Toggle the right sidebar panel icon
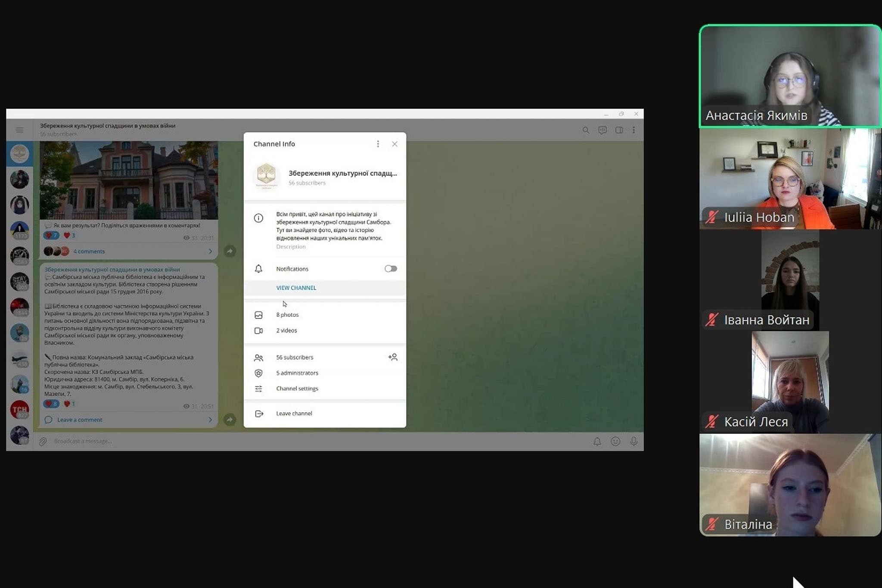The height and width of the screenshot is (588, 882). 619,130
